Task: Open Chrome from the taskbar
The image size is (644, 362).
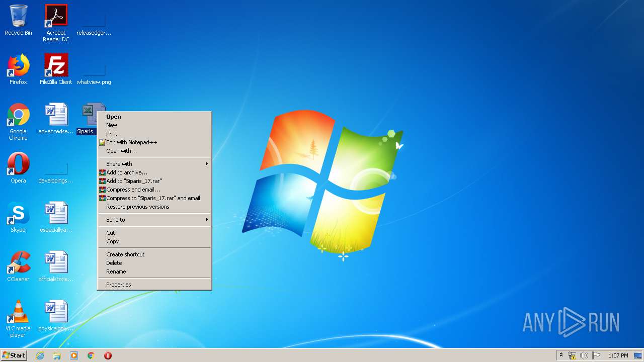Action: click(91, 355)
